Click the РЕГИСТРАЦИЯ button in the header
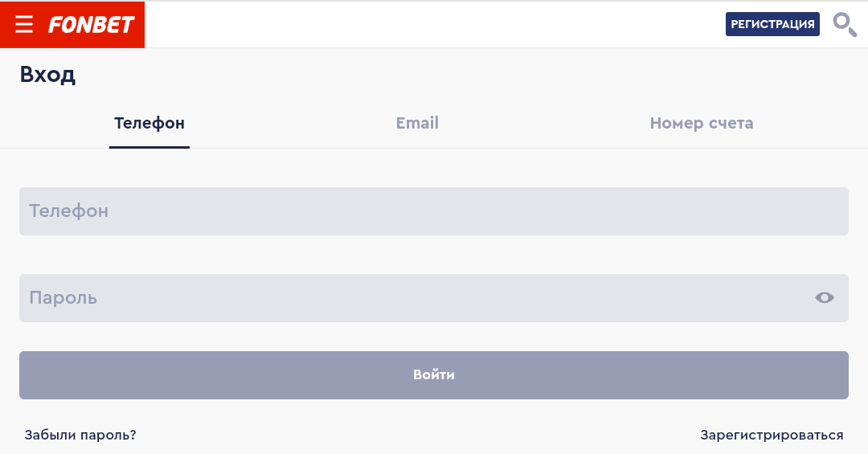 tap(772, 24)
